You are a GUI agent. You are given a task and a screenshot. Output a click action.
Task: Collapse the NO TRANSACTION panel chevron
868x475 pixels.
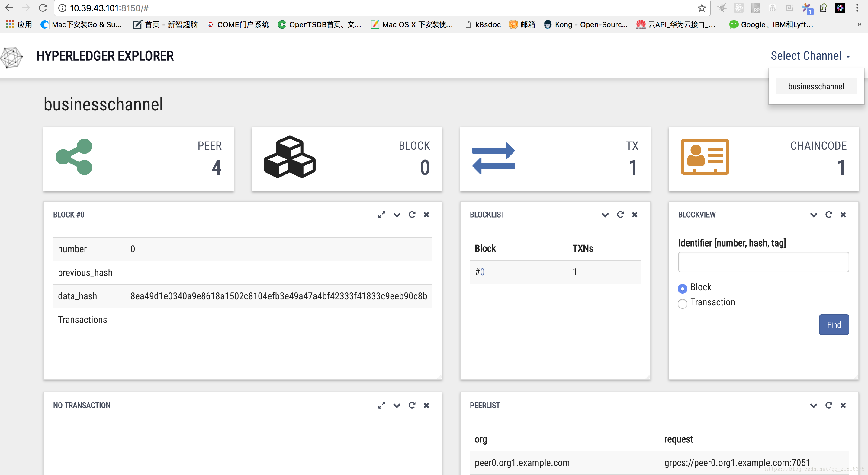pyautogui.click(x=397, y=406)
